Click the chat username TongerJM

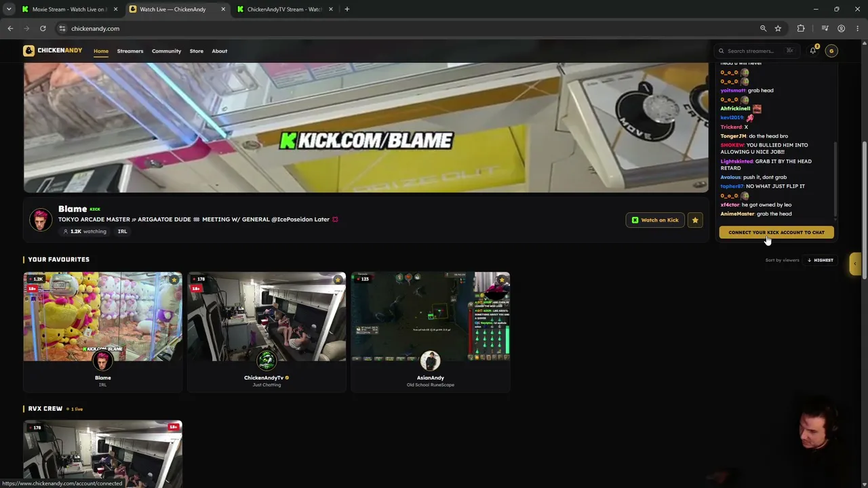click(x=733, y=136)
